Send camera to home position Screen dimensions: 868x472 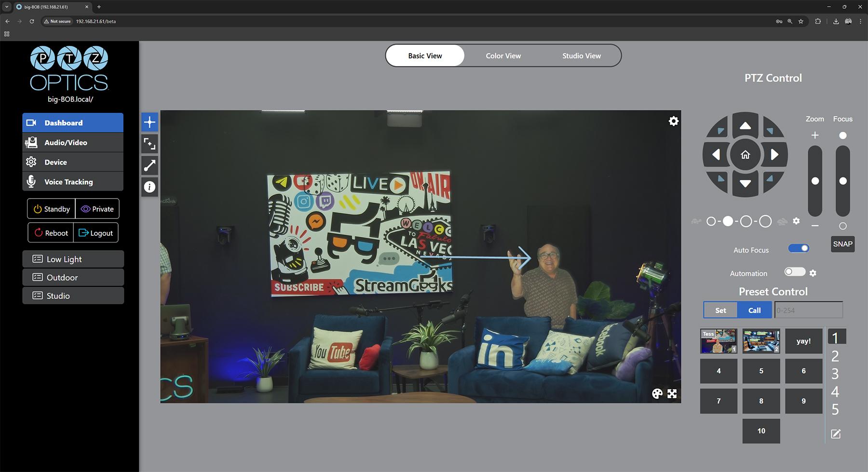click(746, 155)
